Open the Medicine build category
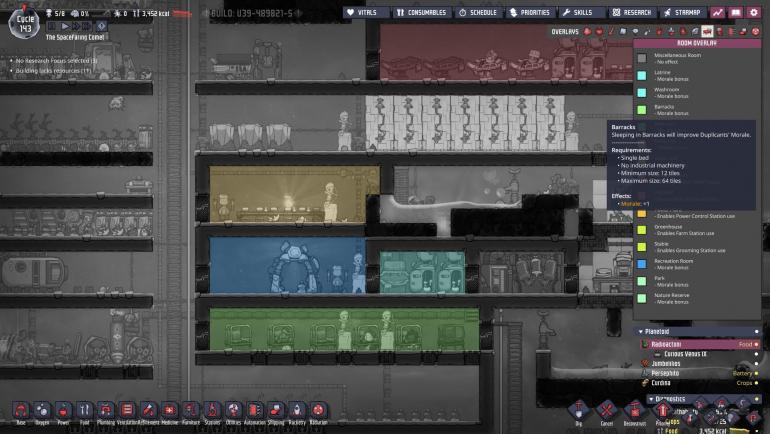 169,410
